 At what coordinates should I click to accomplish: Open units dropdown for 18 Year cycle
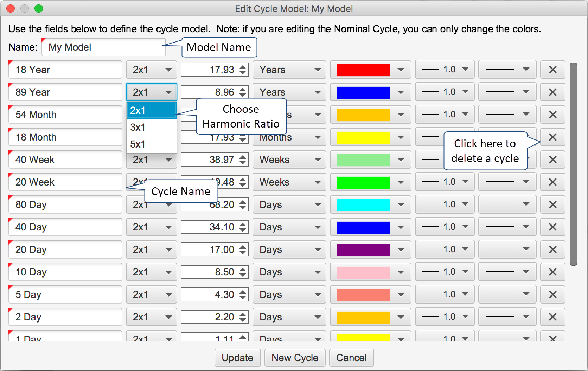pos(289,70)
